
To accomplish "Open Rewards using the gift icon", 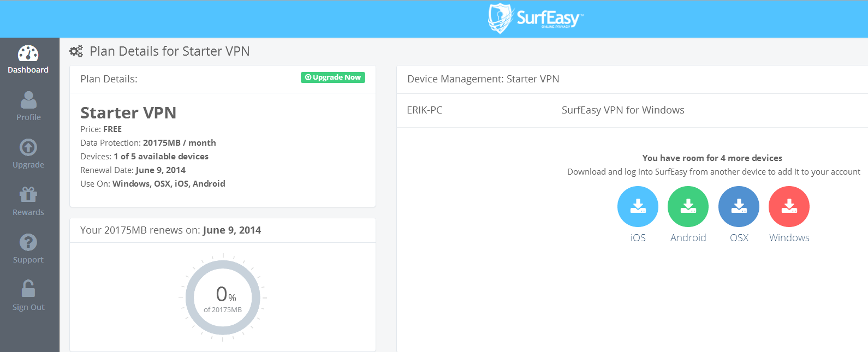I will click(28, 194).
